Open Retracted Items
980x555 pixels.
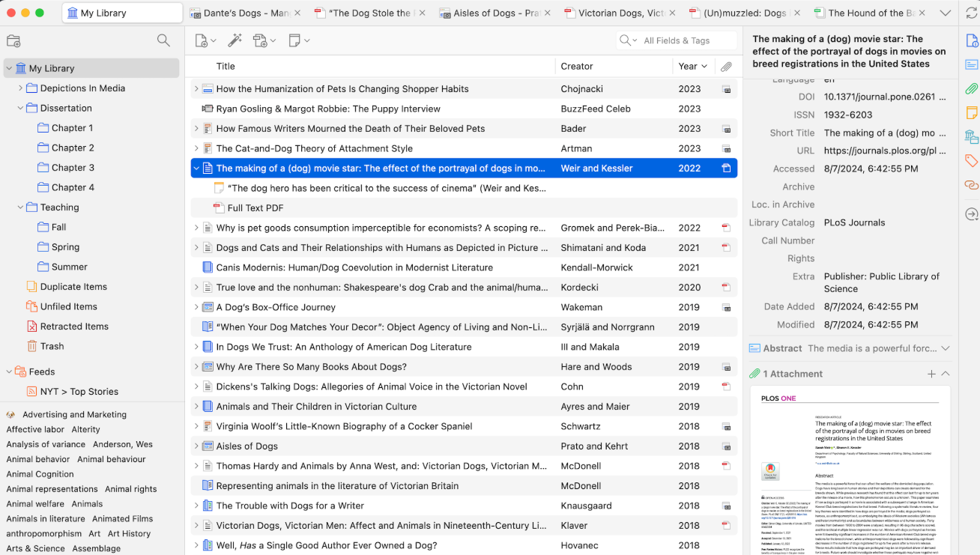[74, 327]
